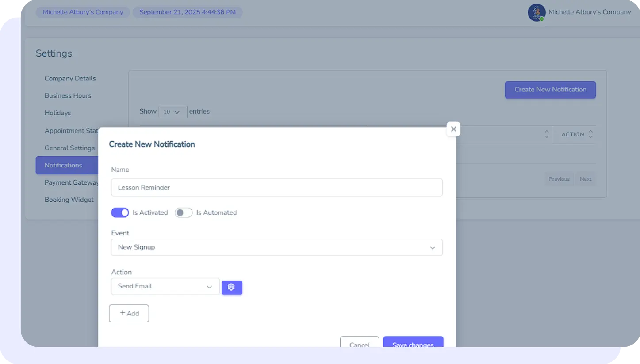Click the Create New Notification button

tap(550, 90)
